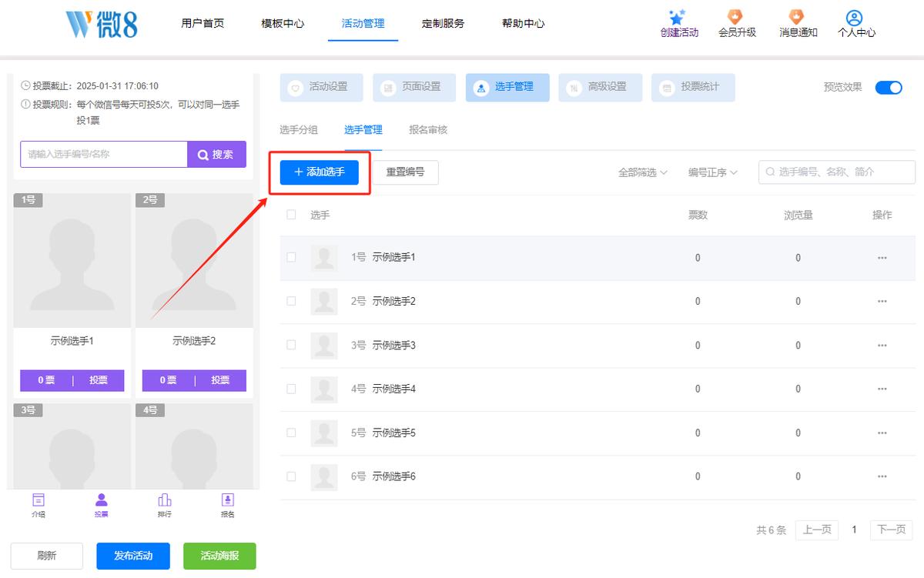Click the 浏览量 column header
This screenshot has width=924, height=578.
(x=798, y=215)
